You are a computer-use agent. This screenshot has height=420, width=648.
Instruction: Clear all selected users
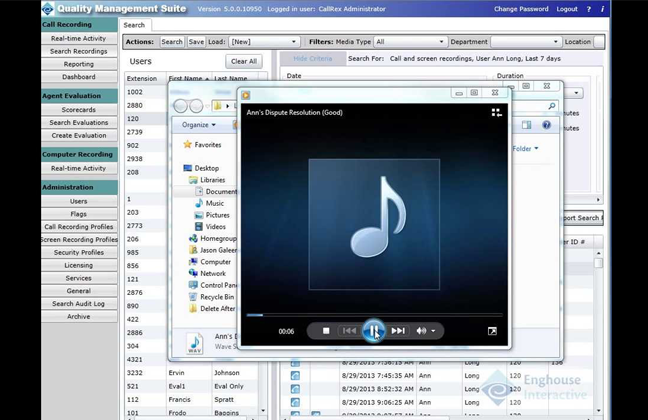point(244,61)
